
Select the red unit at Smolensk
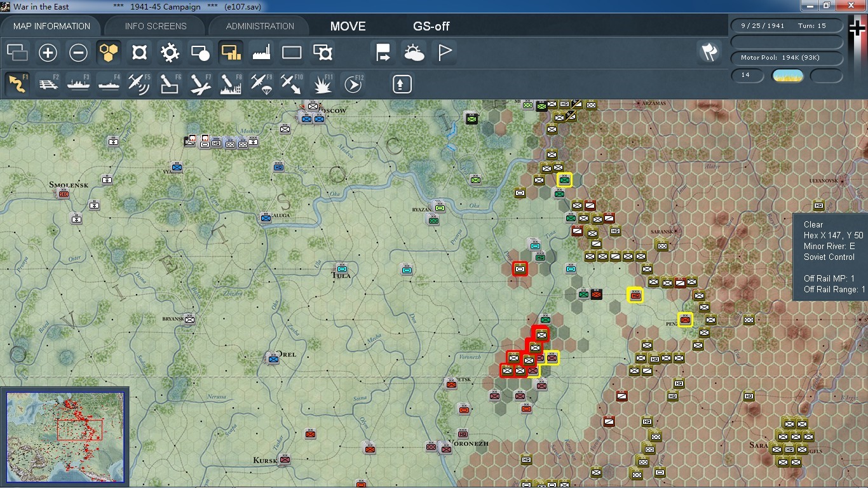[x=64, y=193]
